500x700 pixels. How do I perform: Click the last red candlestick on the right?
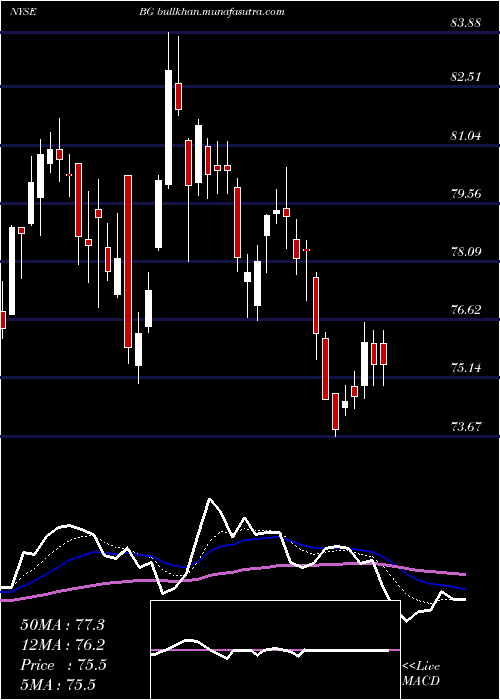point(383,354)
